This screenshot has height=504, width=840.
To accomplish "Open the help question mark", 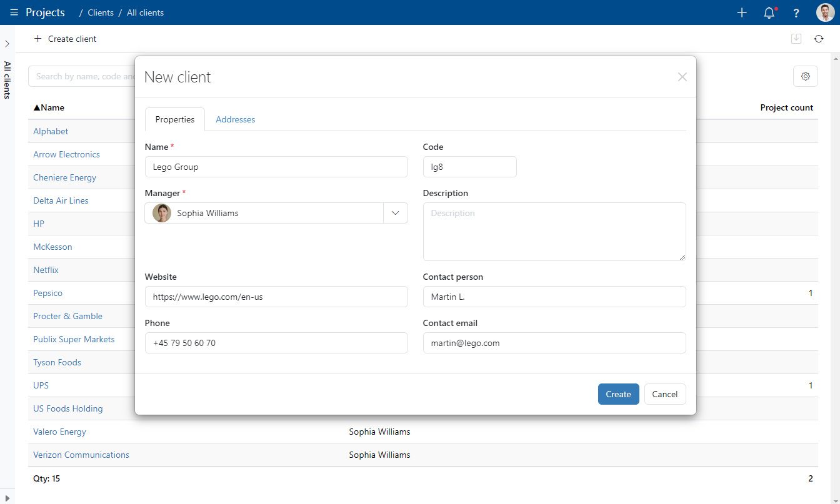I will (x=796, y=12).
